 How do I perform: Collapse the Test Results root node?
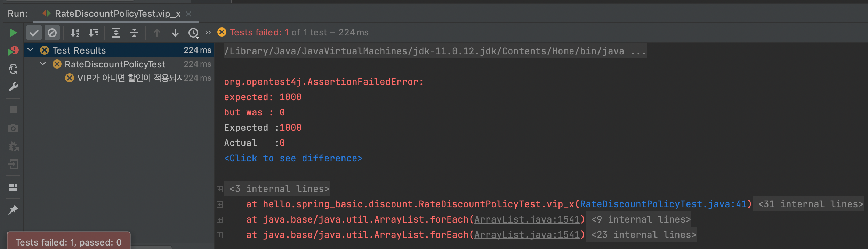click(31, 50)
